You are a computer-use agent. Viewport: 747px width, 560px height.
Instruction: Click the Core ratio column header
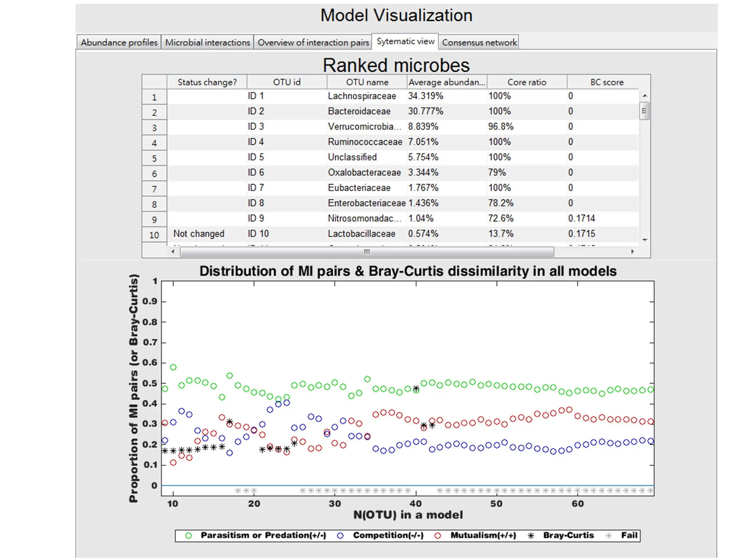click(x=527, y=82)
